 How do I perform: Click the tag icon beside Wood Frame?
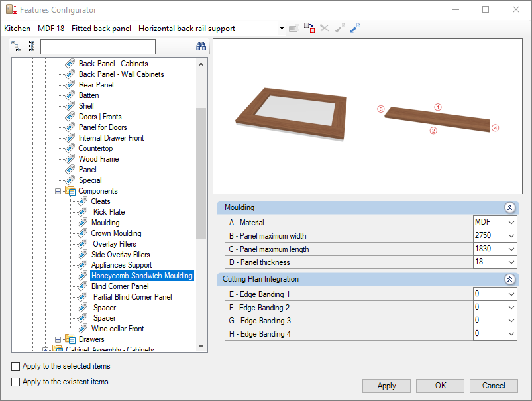[x=70, y=158]
